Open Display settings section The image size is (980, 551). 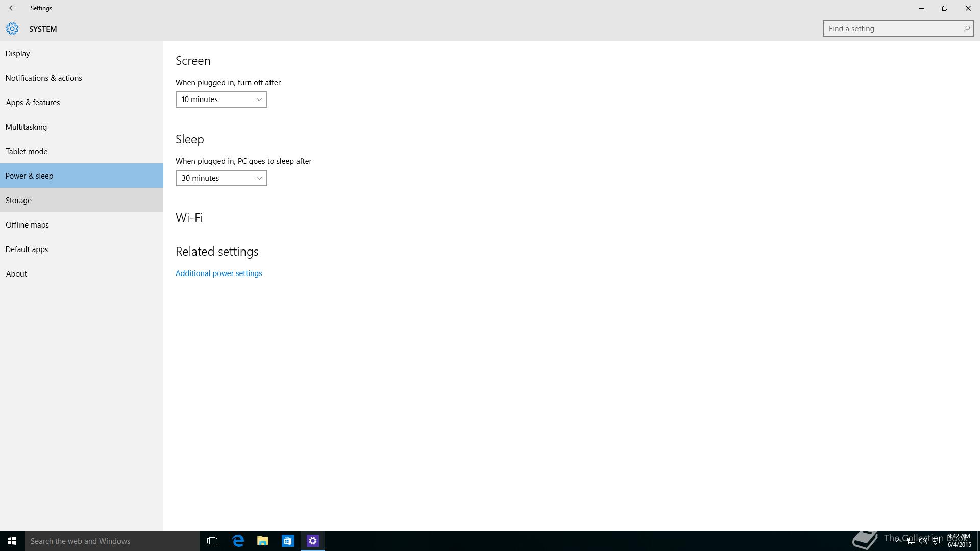pos(18,54)
